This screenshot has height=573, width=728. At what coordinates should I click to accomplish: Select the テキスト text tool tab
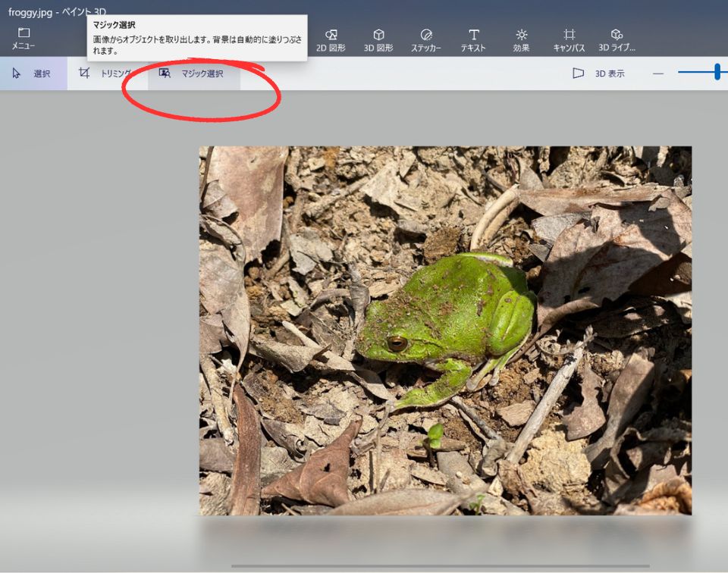click(473, 40)
